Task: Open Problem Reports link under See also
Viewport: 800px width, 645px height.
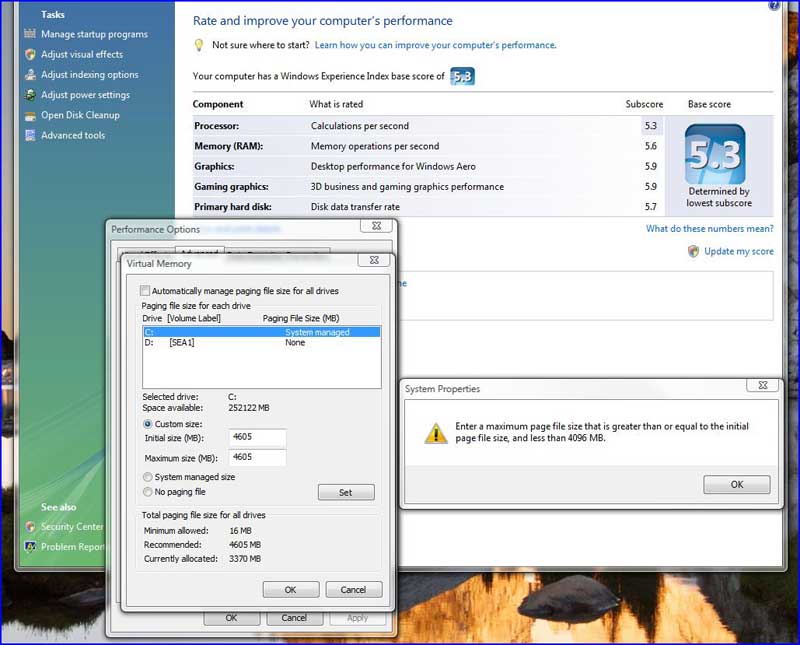Action: (73, 547)
